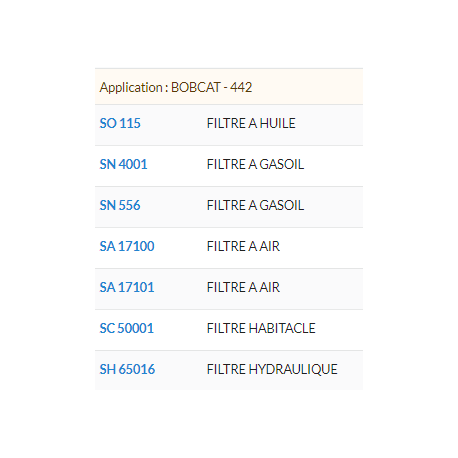Select FILTRE A AIR text beside SA 17101

243,287
